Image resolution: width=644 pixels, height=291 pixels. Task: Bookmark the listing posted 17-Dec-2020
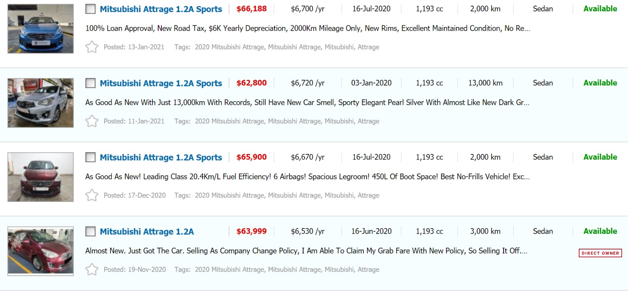92,195
